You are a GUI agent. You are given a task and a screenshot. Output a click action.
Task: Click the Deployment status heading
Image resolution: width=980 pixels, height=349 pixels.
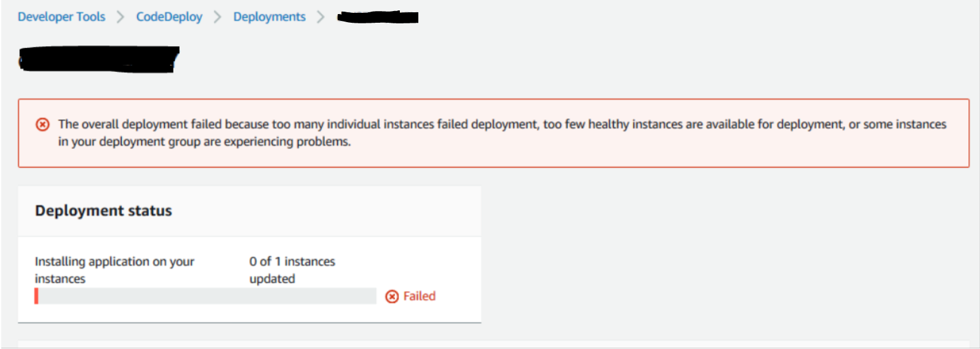pos(103,211)
